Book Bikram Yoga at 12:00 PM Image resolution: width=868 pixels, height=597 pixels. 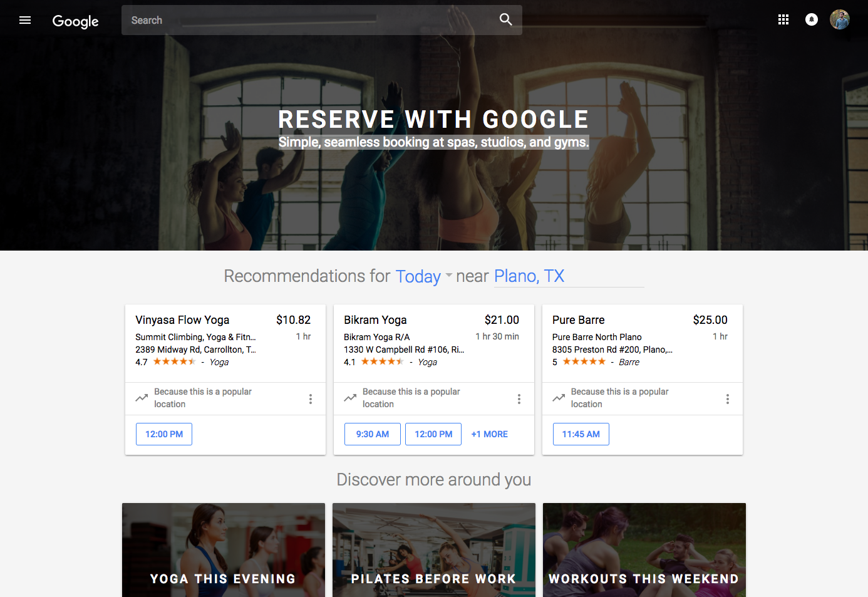coord(433,434)
